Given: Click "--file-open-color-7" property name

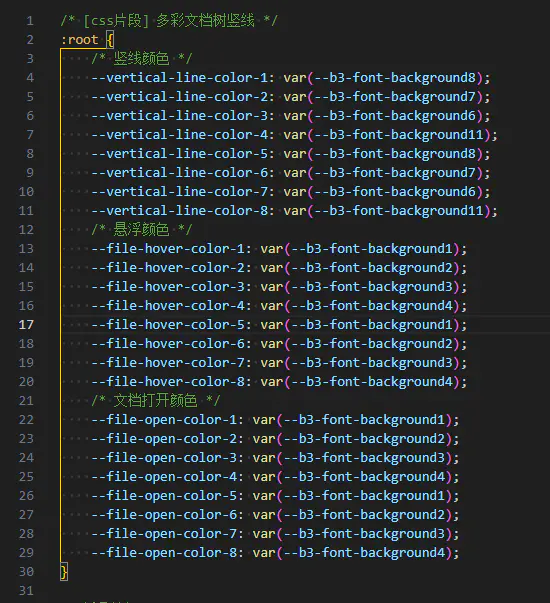Looking at the screenshot, I should point(164,533).
